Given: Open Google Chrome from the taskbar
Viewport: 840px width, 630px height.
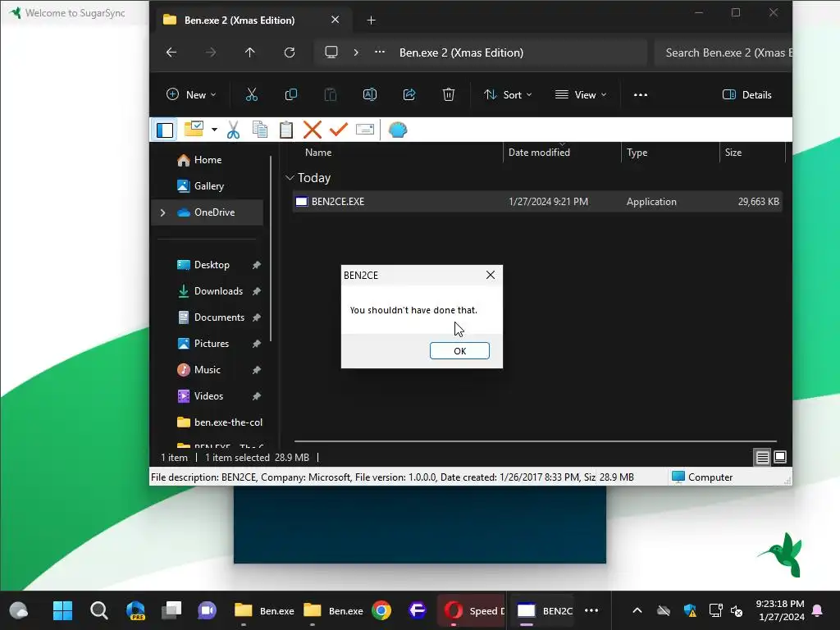Looking at the screenshot, I should [x=381, y=610].
